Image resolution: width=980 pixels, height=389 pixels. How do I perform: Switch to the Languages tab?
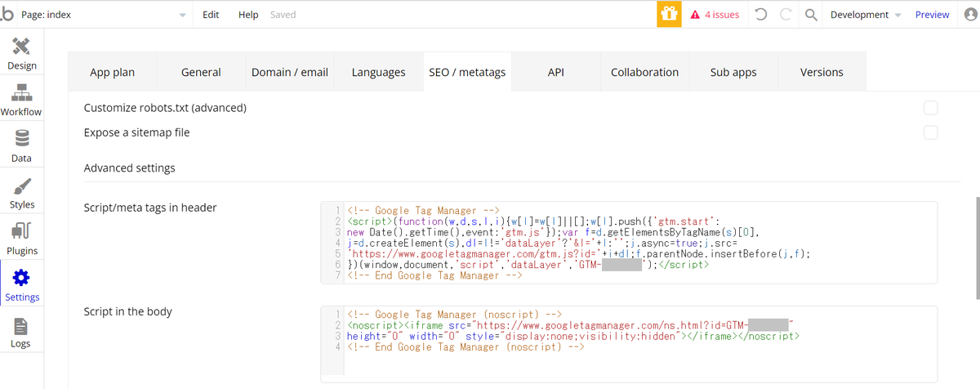click(x=379, y=72)
